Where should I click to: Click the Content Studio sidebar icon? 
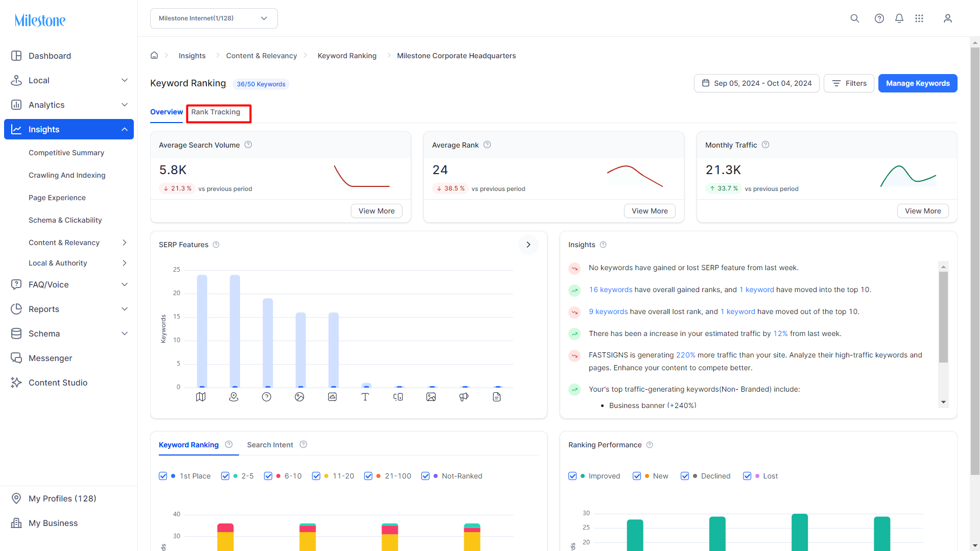coord(16,382)
